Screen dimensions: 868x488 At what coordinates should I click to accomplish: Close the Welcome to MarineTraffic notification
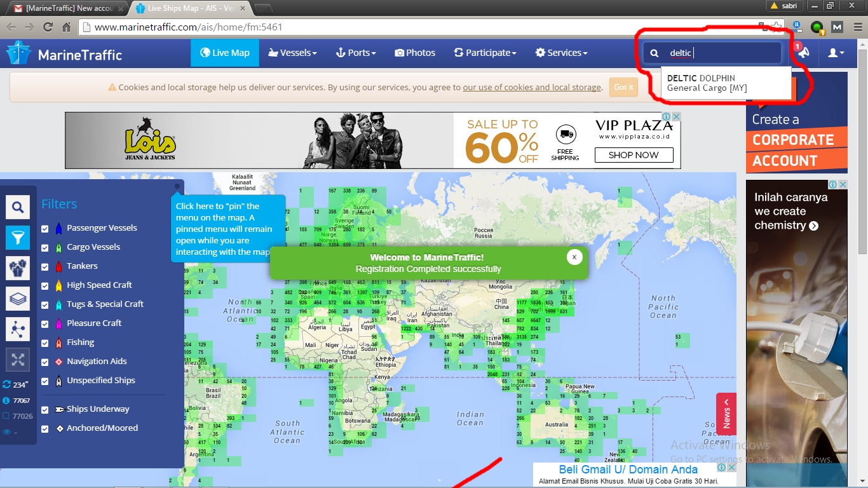(x=574, y=257)
